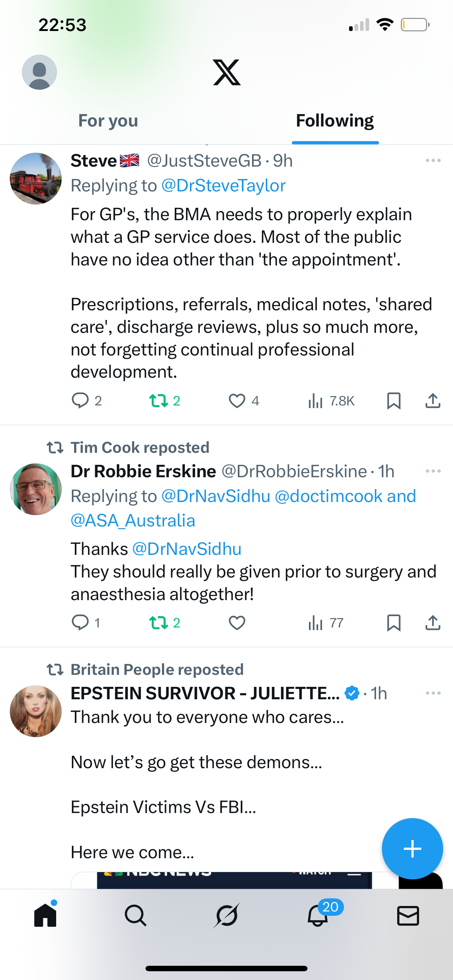Open more options on Dr Robbie Erskine's post
Viewport: 453px width, 980px height.
pyautogui.click(x=433, y=471)
